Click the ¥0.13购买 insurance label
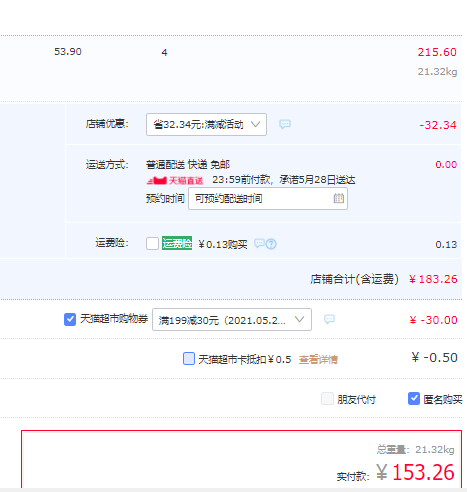Viewport: 467px width, 492px height. 223,244
